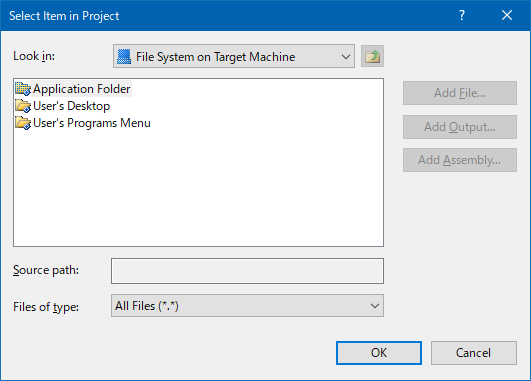
Task: Open File System on Target Machine combo box
Action: [x=234, y=56]
